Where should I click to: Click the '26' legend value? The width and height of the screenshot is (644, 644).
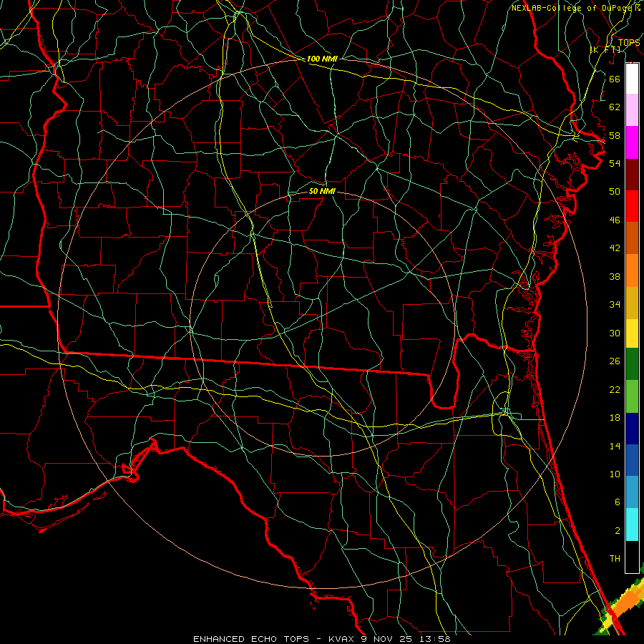click(615, 361)
